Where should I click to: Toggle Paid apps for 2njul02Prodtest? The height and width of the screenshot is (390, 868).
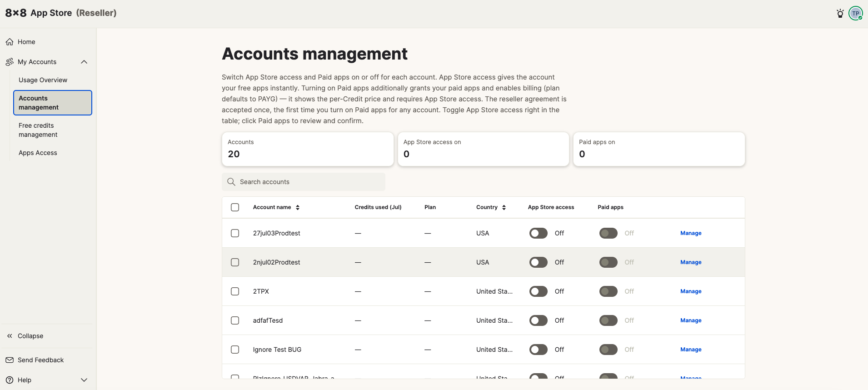[x=609, y=262]
